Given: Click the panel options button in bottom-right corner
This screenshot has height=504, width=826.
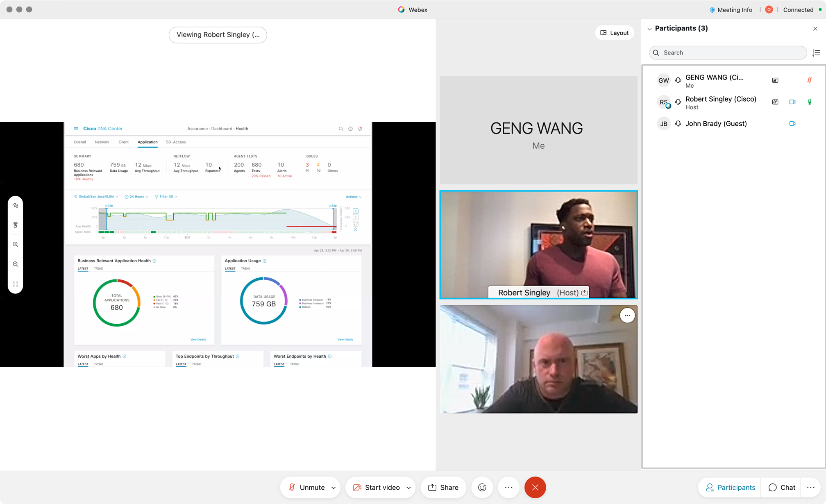Looking at the screenshot, I should 811,487.
